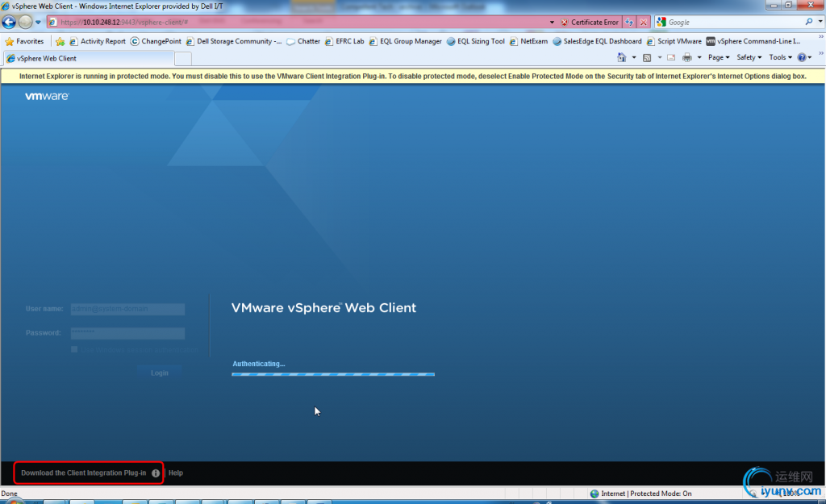Image resolution: width=826 pixels, height=504 pixels.
Task: Open the search provider dropdown arrow
Action: pyautogui.click(x=820, y=22)
